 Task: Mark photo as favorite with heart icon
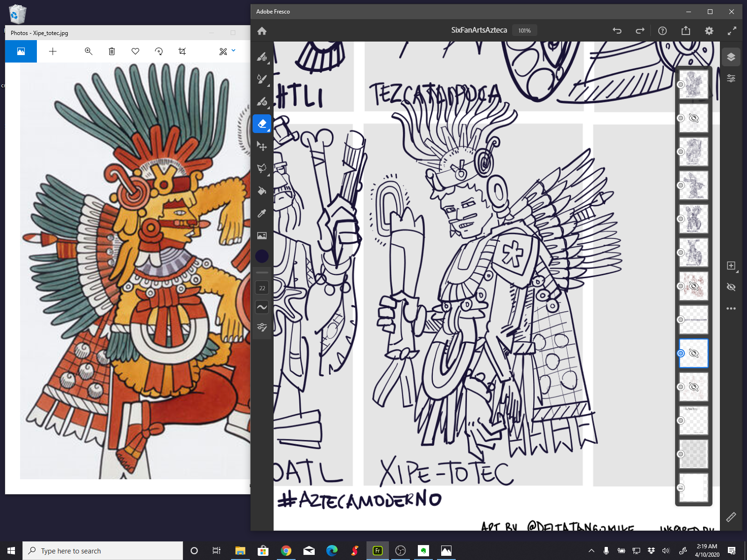135,51
